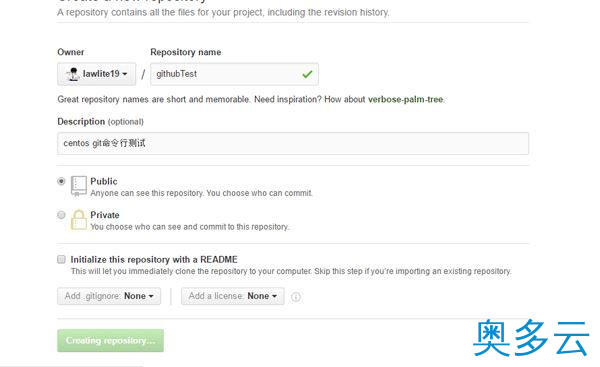Click the Creating repository button
Screen dimensions: 600x367
111,341
